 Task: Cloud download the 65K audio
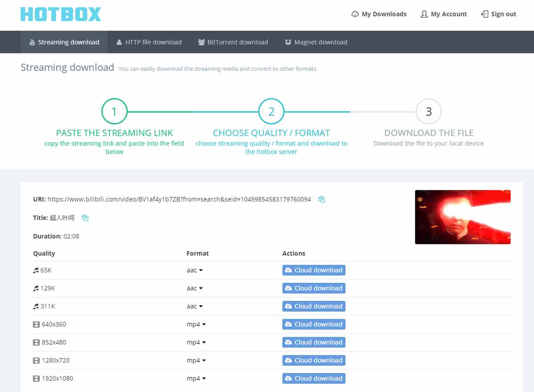tap(314, 270)
